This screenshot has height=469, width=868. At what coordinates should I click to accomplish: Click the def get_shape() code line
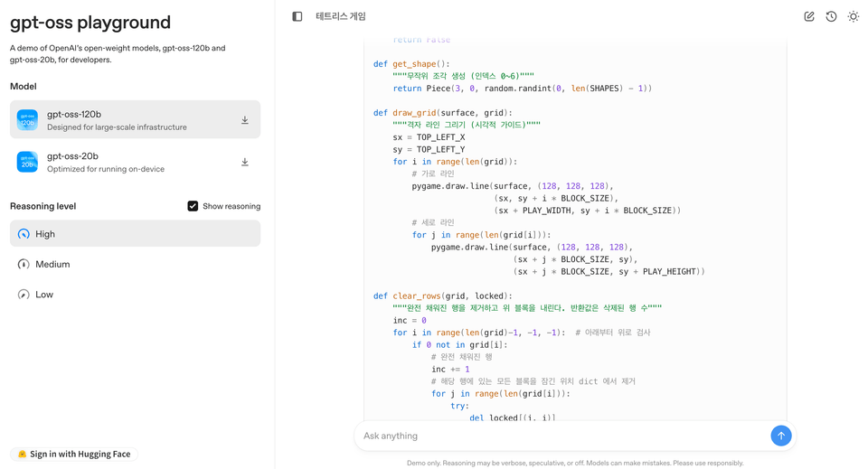[411, 64]
